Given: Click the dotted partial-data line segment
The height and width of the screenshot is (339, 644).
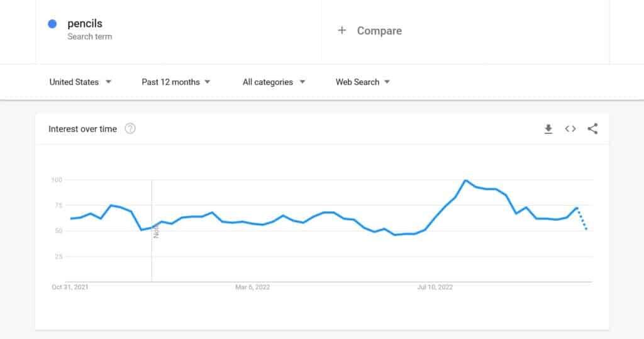Looking at the screenshot, I should [x=582, y=219].
